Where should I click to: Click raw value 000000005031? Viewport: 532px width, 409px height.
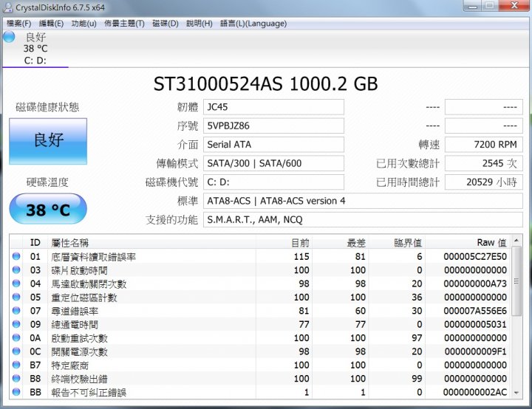click(475, 324)
